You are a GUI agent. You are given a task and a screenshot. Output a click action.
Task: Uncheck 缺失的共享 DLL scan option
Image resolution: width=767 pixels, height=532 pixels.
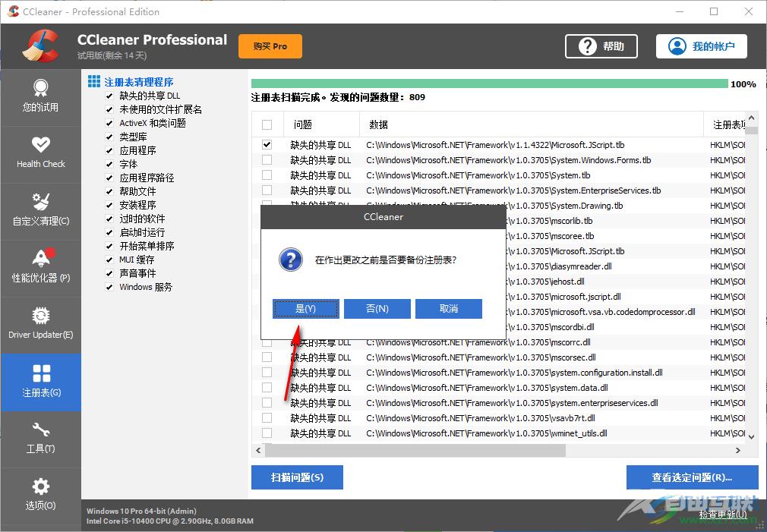coord(109,96)
